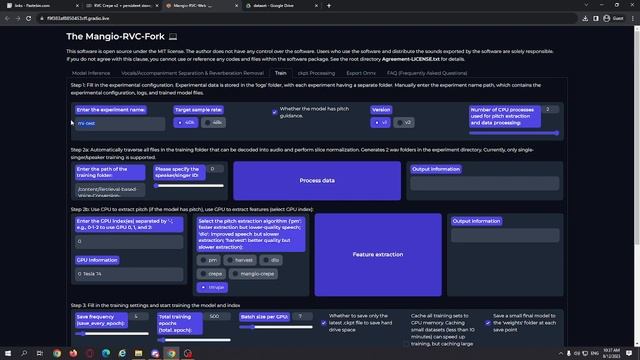640x360 pixels.
Task: Launch the first Chrome taskbar icon
Action: coord(57,353)
